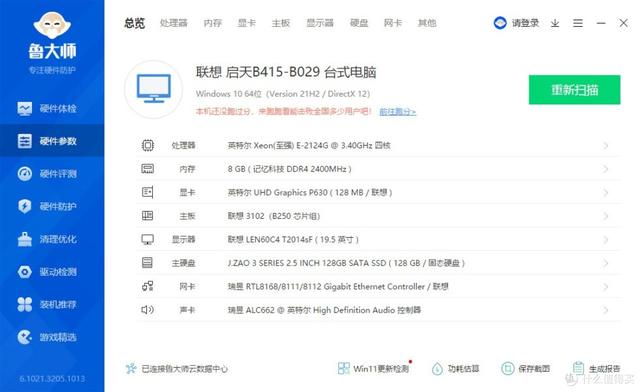
Task: Open 功耗估算 power estimate
Action: (456, 369)
